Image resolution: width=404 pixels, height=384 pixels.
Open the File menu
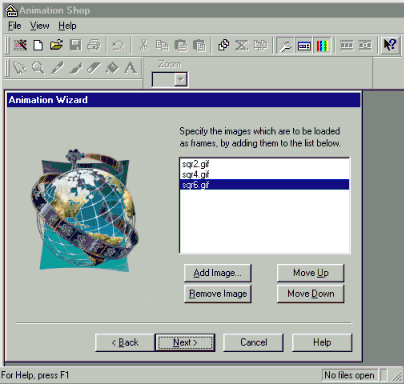(x=14, y=26)
